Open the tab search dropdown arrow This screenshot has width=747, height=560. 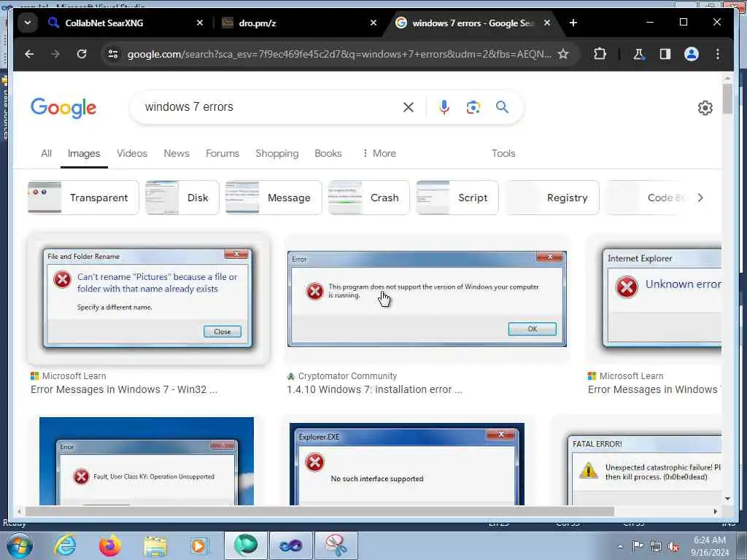pos(28,23)
